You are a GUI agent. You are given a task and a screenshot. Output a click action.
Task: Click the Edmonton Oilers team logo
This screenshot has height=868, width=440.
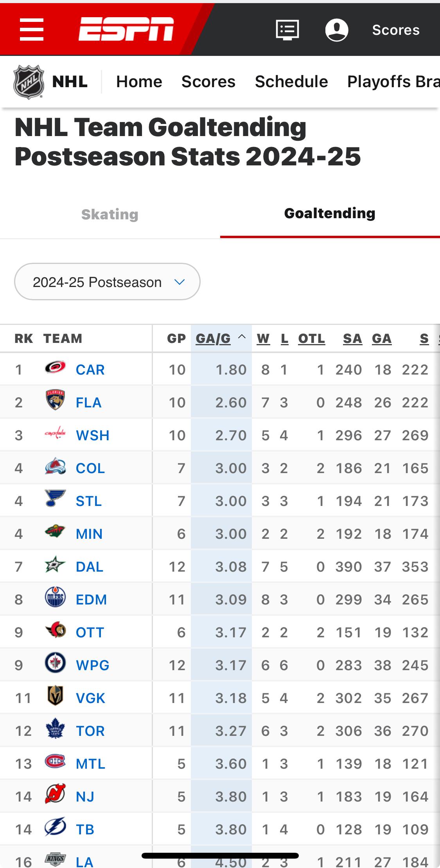click(x=55, y=598)
